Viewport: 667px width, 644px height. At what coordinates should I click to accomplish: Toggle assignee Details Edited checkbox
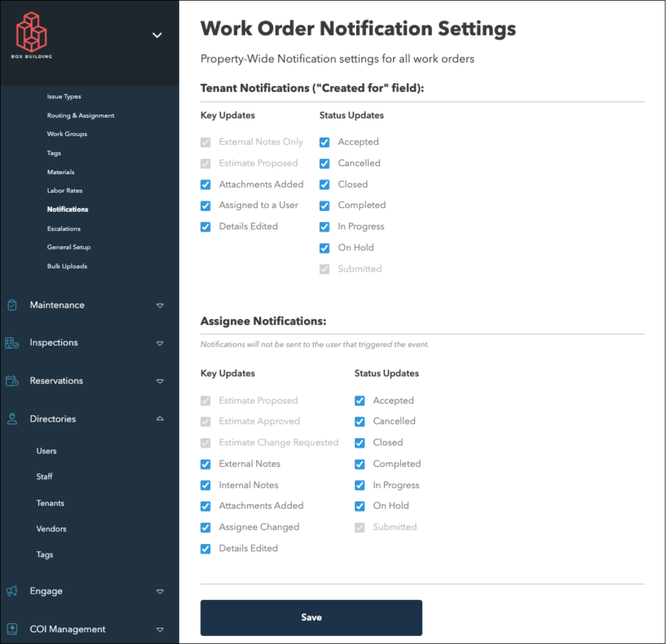click(206, 549)
